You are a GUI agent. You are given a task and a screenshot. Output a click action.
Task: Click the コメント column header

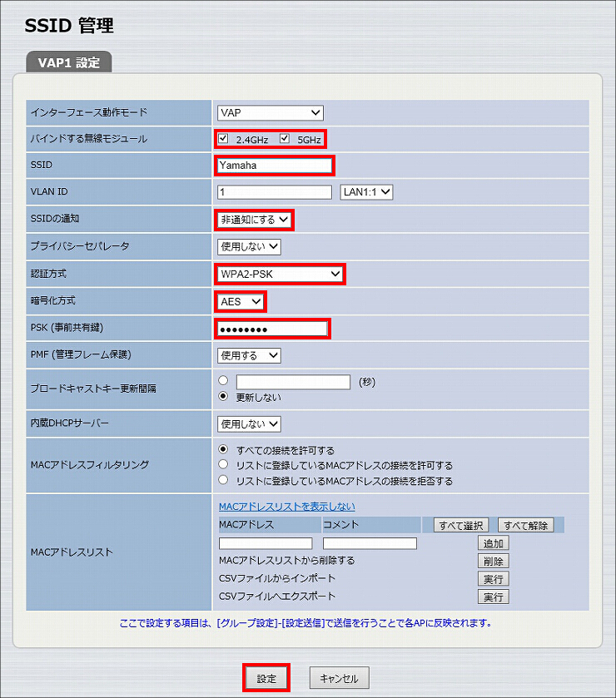tap(340, 525)
